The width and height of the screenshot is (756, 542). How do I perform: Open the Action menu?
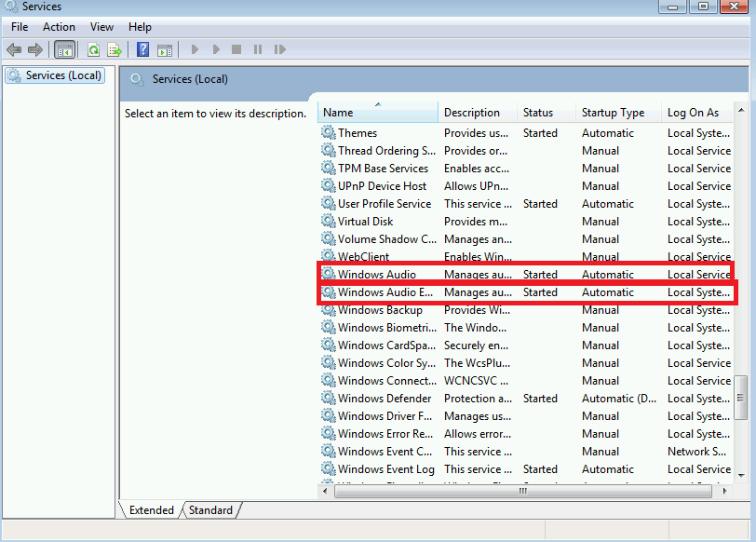59,27
